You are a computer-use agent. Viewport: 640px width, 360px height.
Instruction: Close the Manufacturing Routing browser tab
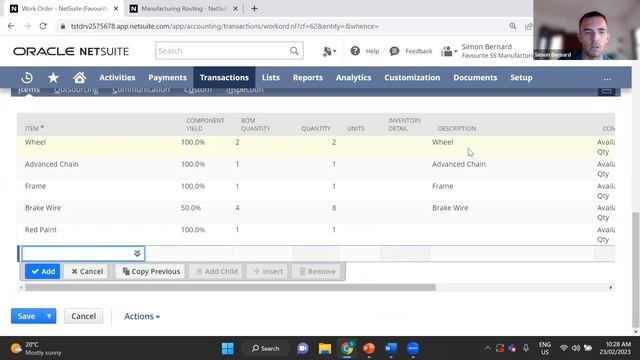tap(235, 9)
